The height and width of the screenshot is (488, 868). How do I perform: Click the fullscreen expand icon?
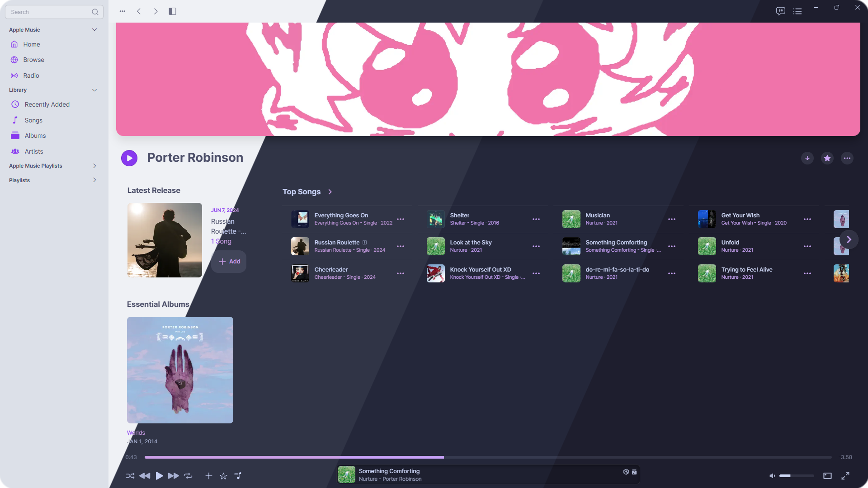[845, 476]
